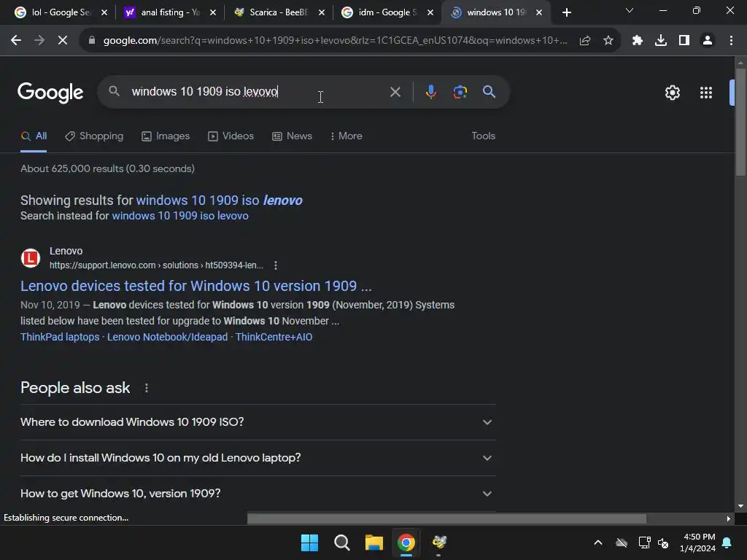Screen dimensions: 747x560
Task: Click the Chrome taskbar icon
Action: pos(406,542)
